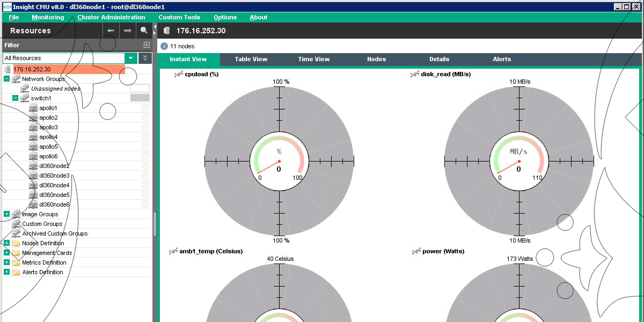This screenshot has height=322, width=644.
Task: Open the All Resources dropdown arrow
Action: 131,58
